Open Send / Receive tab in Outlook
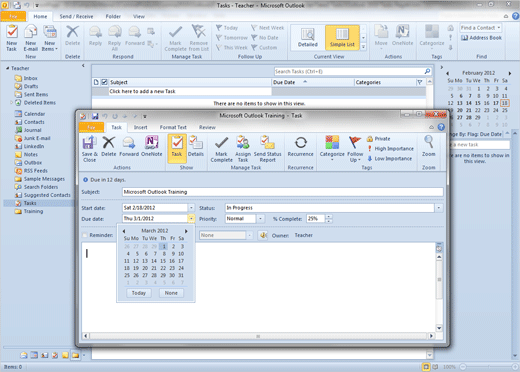 pyautogui.click(x=76, y=16)
